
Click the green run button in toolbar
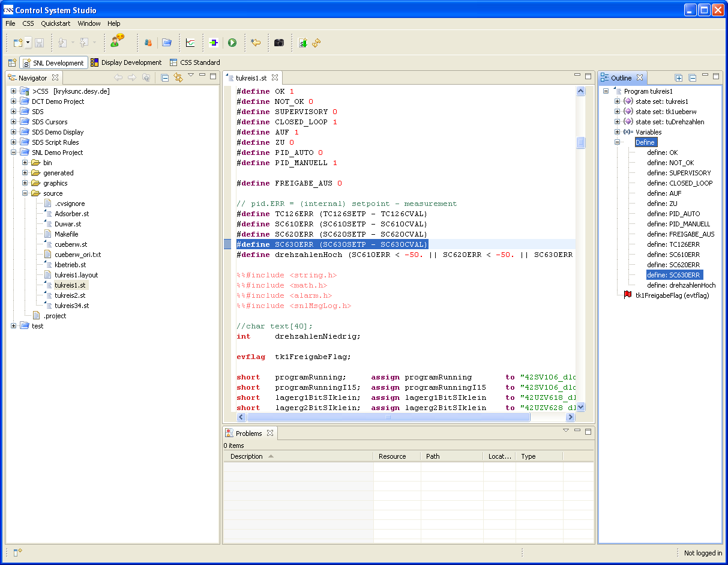click(x=232, y=43)
